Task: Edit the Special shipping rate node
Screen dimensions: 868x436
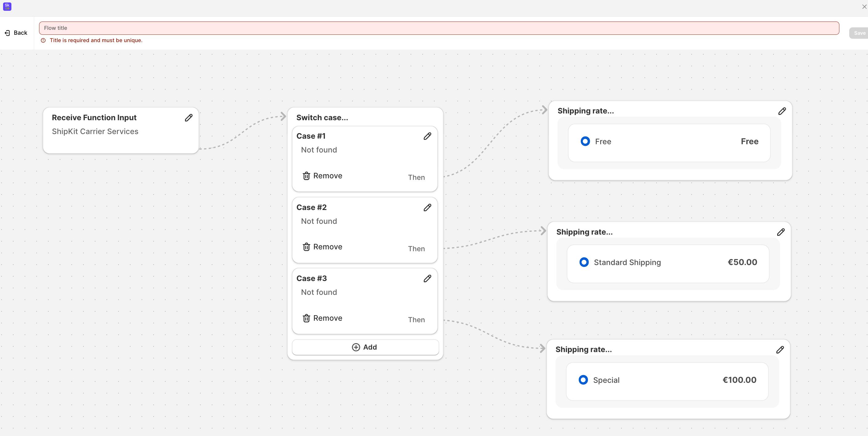Action: tap(780, 350)
